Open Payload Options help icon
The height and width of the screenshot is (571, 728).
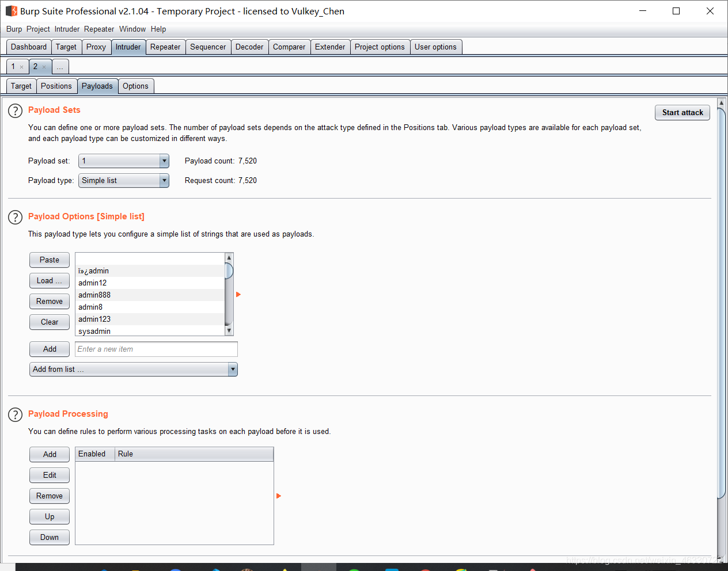pos(15,217)
